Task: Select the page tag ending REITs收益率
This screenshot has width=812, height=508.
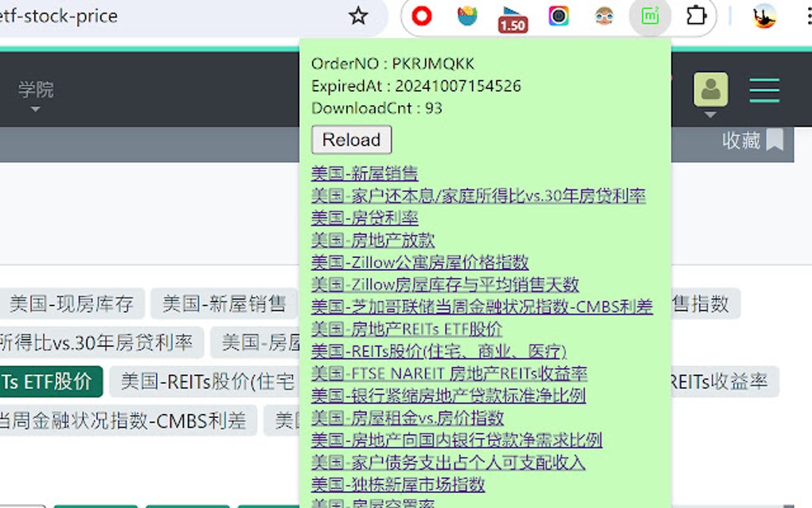Action: (x=724, y=381)
